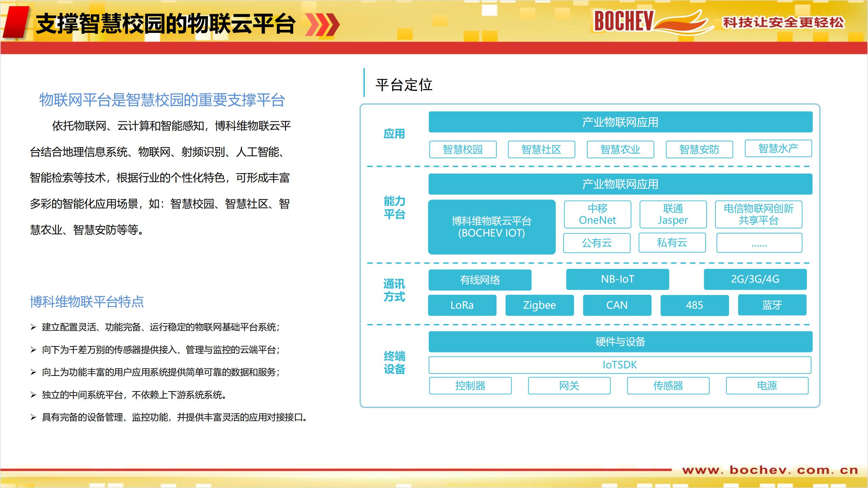Screen dimensions: 868x488
Task: Choose the 电源 box
Action: pyautogui.click(x=767, y=386)
